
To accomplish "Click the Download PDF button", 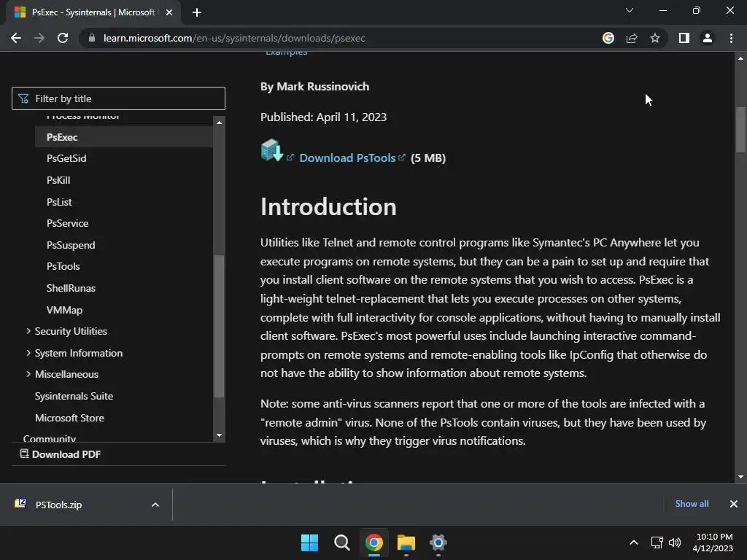I will (61, 454).
